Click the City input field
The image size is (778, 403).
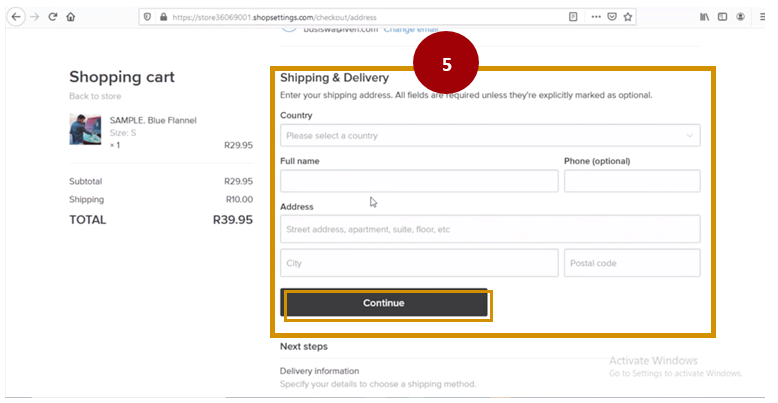click(x=419, y=263)
